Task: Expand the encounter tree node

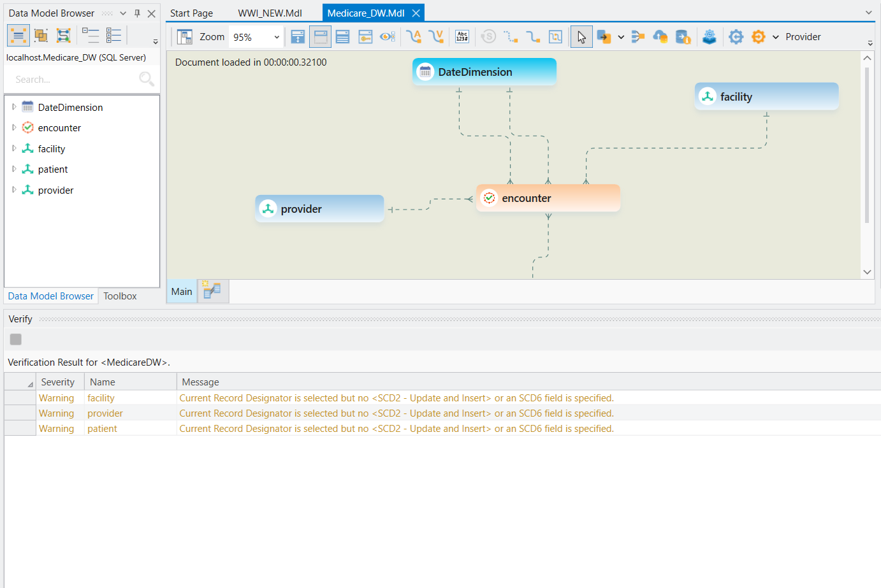Action: 14,128
